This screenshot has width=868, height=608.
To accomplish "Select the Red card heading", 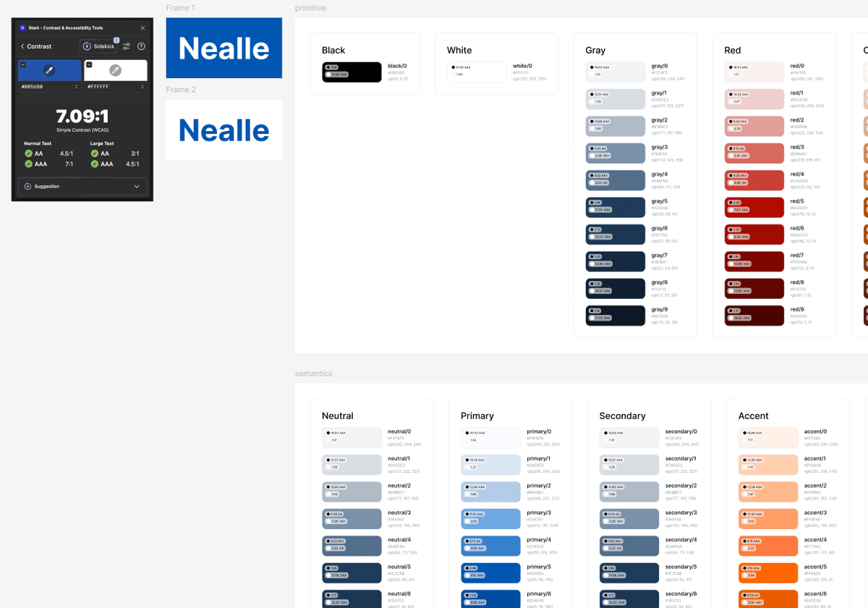I will [733, 50].
